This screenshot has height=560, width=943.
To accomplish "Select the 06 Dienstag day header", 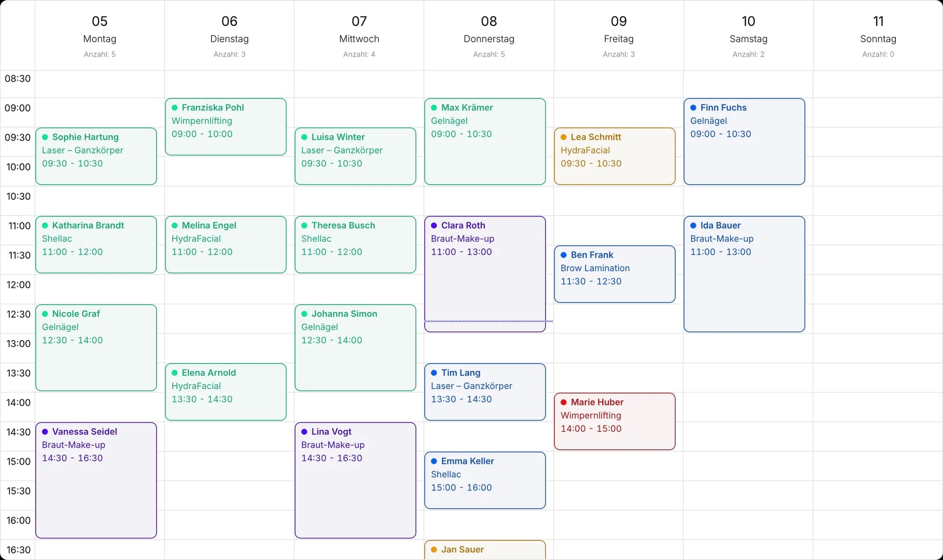I will (x=230, y=36).
